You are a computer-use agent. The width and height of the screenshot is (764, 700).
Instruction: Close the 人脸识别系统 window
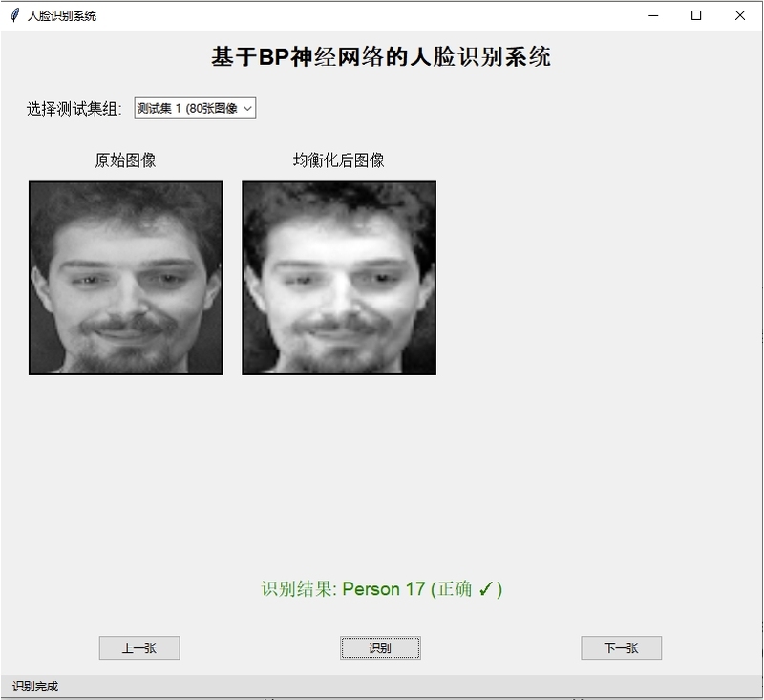(739, 15)
